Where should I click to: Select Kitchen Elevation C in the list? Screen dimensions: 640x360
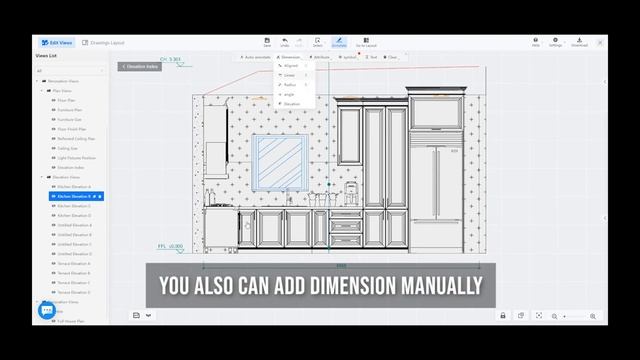point(74,206)
